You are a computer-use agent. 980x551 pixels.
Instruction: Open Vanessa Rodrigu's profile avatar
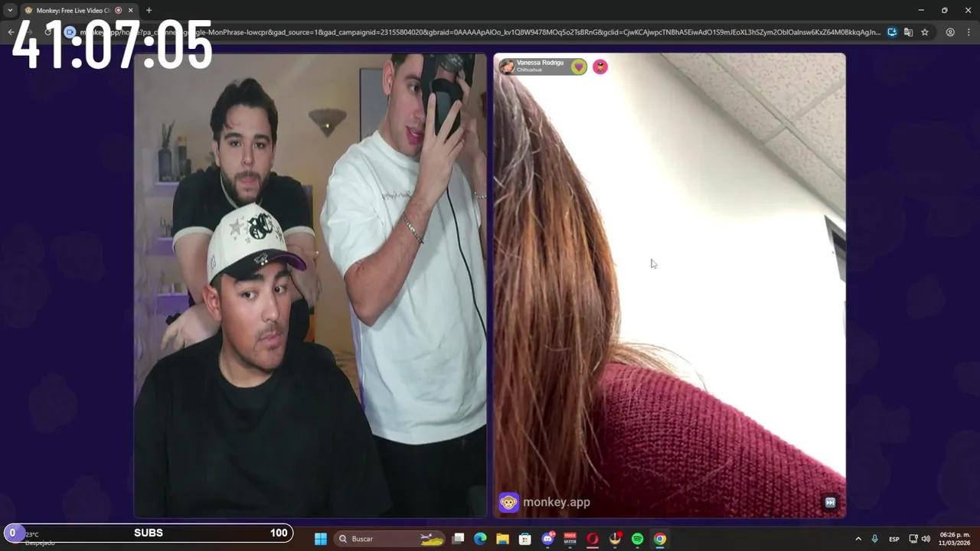(x=507, y=67)
